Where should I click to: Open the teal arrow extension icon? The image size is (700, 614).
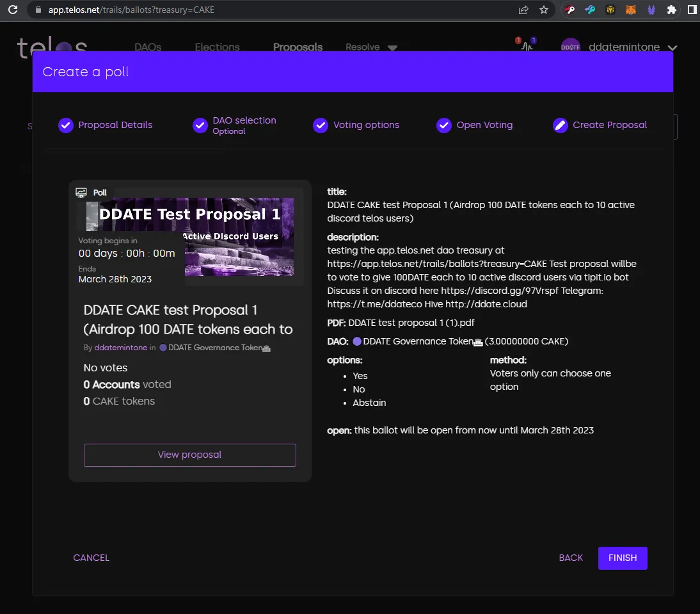tap(590, 10)
